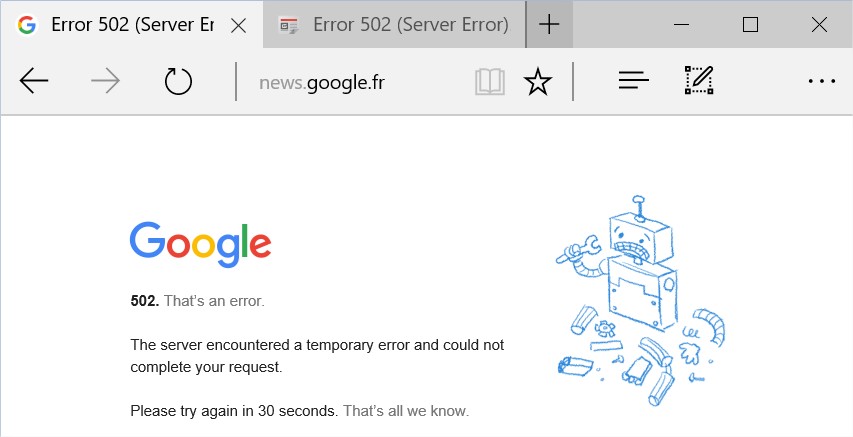
Task: Open Reading view book icon
Action: 490,82
